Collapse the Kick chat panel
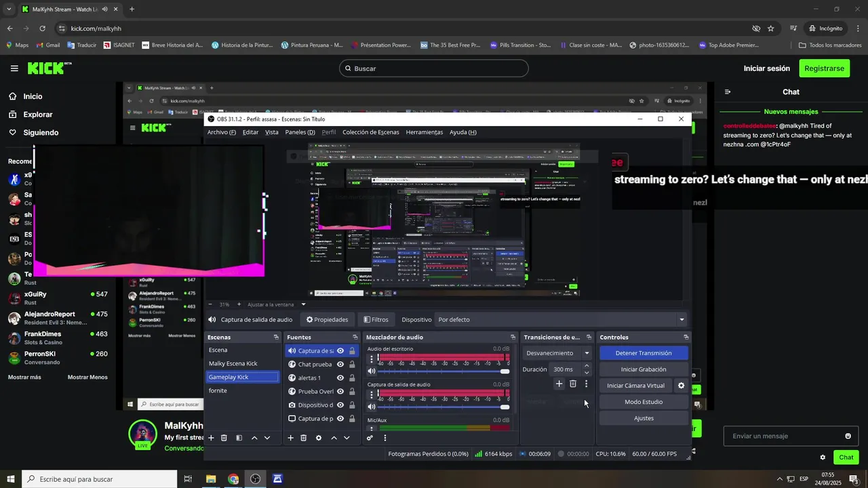This screenshot has height=488, width=868. 727,91
